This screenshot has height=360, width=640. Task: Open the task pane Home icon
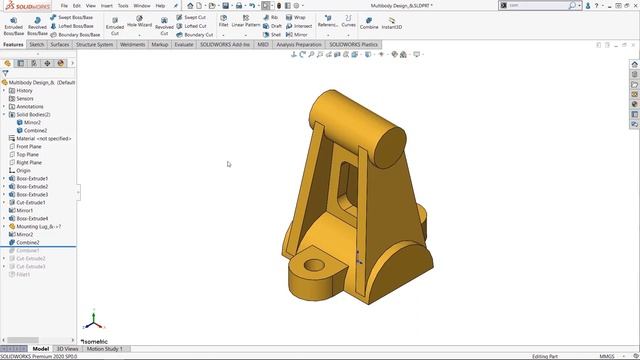pyautogui.click(x=634, y=64)
